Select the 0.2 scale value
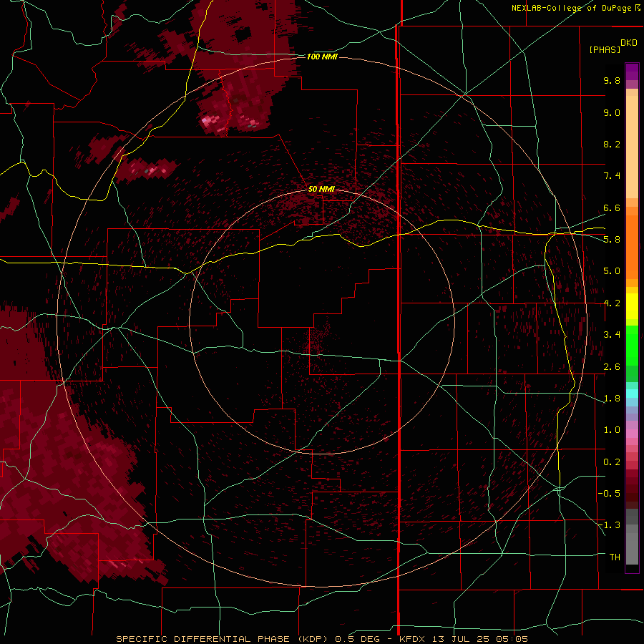Image resolution: width=644 pixels, height=644 pixels. pos(612,462)
